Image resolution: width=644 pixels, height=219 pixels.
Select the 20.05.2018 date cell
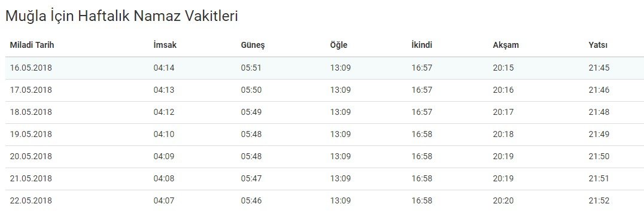[31, 157]
